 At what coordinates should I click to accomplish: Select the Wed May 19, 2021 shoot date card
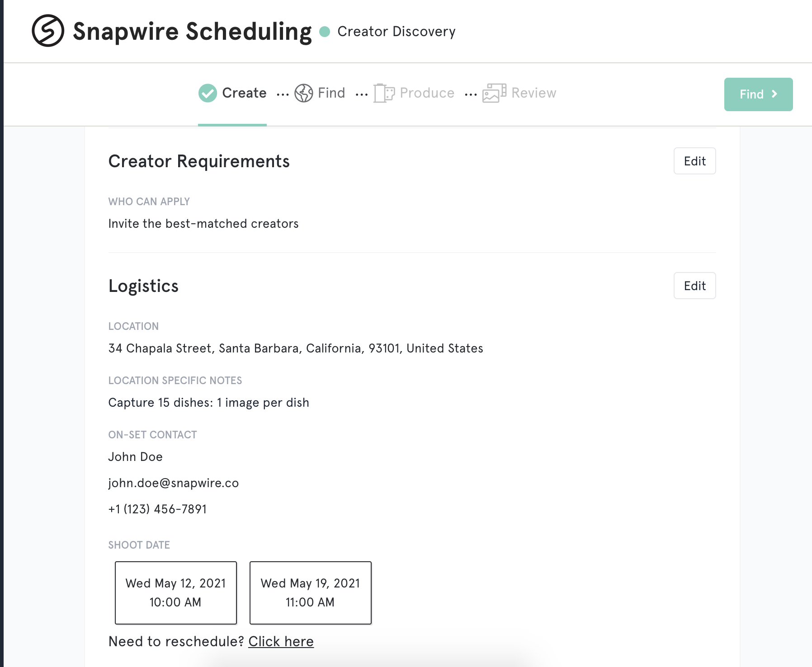pyautogui.click(x=311, y=593)
